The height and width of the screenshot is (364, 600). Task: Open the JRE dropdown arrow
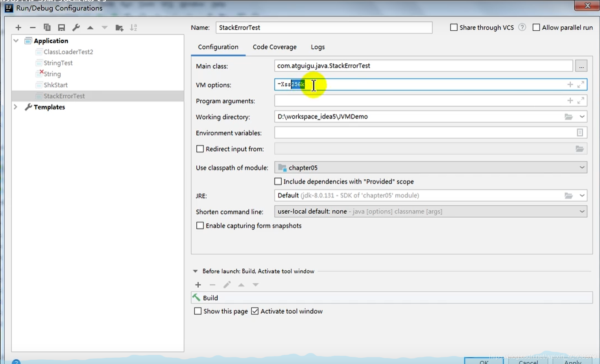582,195
